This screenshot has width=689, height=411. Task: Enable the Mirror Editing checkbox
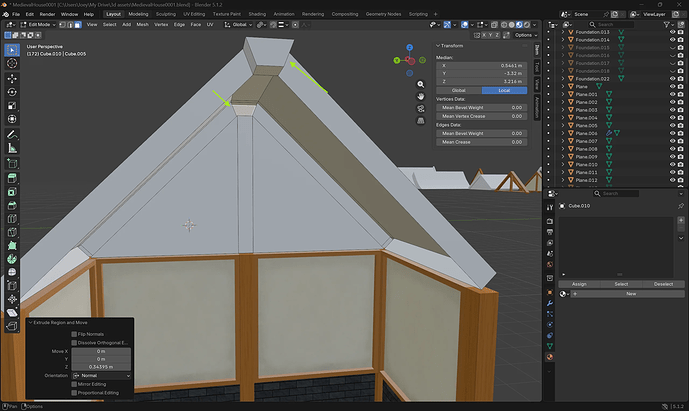(x=74, y=384)
